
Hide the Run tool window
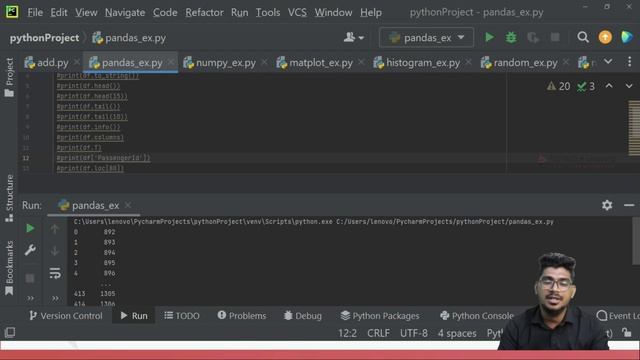tap(629, 205)
